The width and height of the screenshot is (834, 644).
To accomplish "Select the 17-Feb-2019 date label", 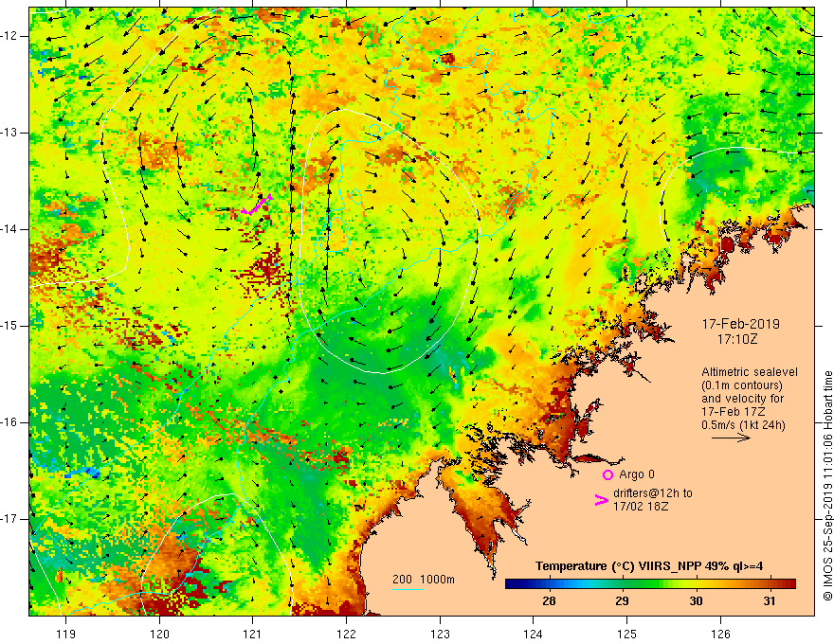I will point(740,324).
